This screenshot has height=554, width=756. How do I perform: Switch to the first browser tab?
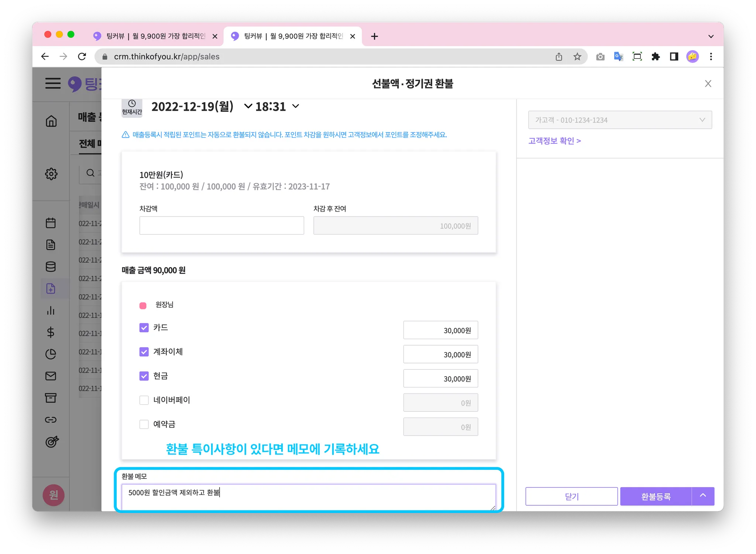pyautogui.click(x=155, y=36)
